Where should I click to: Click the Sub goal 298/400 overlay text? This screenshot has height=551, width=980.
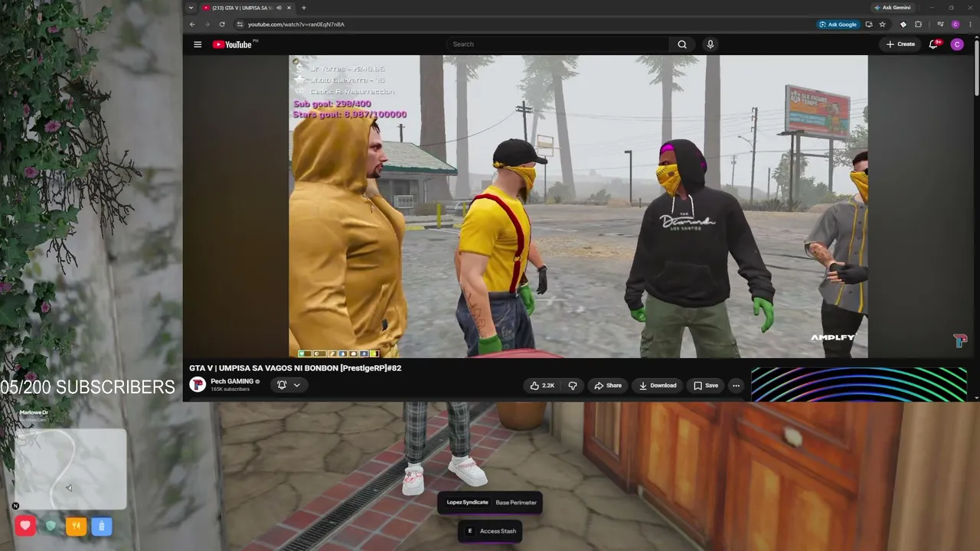tap(332, 104)
